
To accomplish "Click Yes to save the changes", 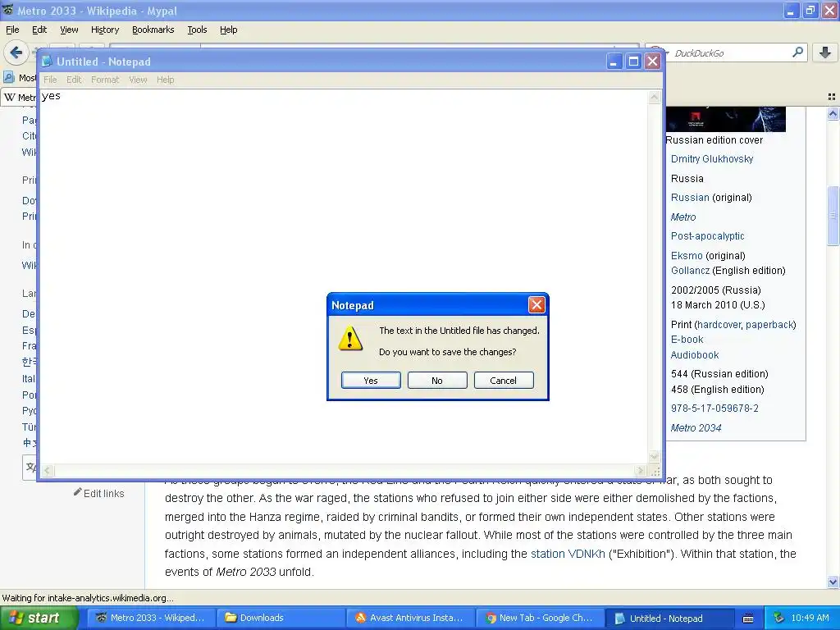I will (x=371, y=381).
